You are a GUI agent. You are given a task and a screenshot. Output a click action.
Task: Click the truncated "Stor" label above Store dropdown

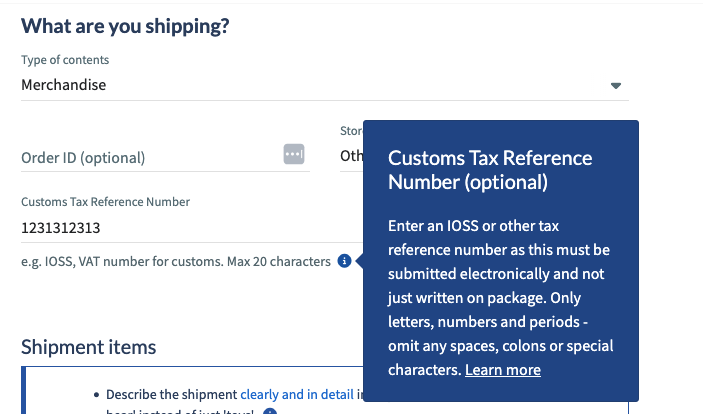(350, 130)
